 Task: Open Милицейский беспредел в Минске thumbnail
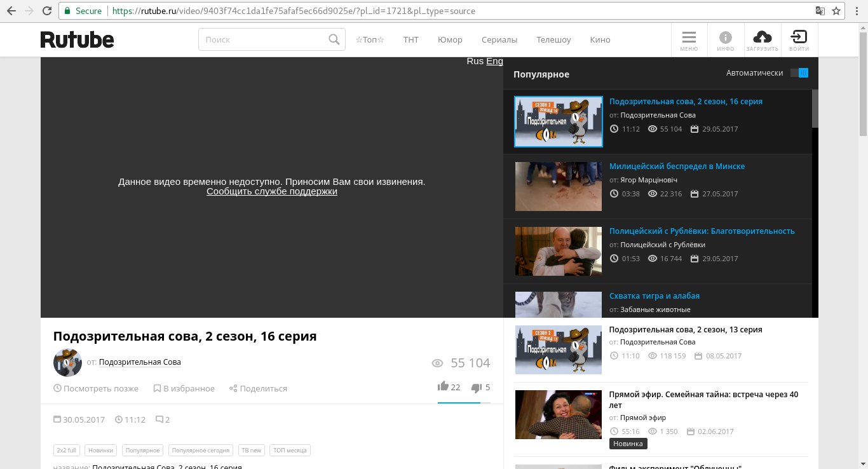[558, 186]
